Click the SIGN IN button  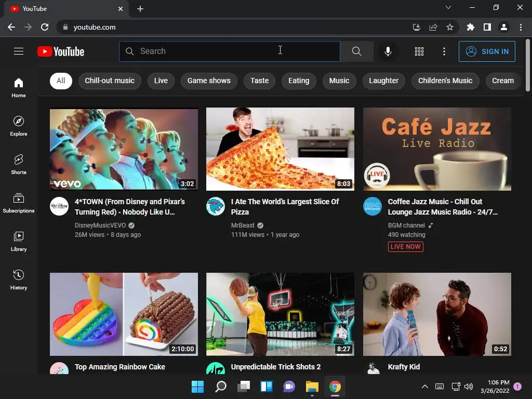(487, 51)
